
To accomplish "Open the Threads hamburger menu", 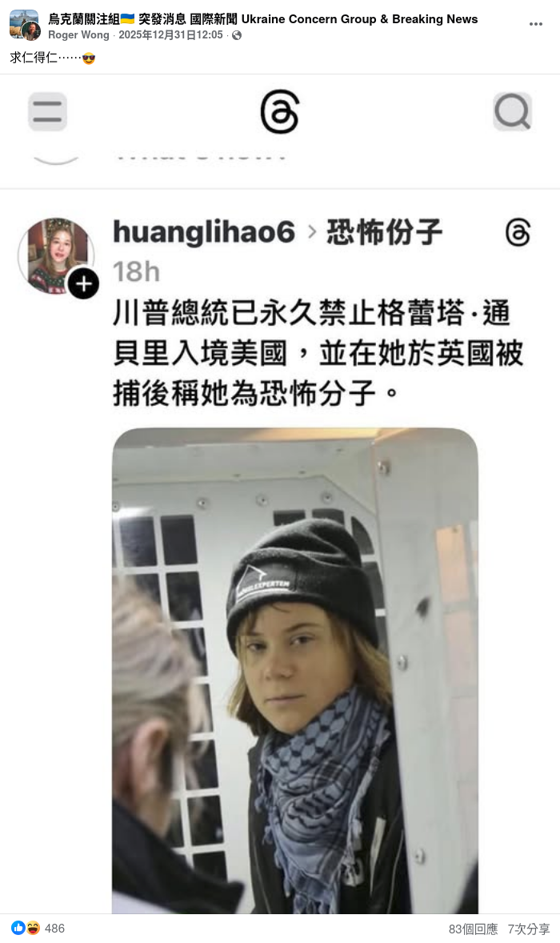I will coord(47,112).
